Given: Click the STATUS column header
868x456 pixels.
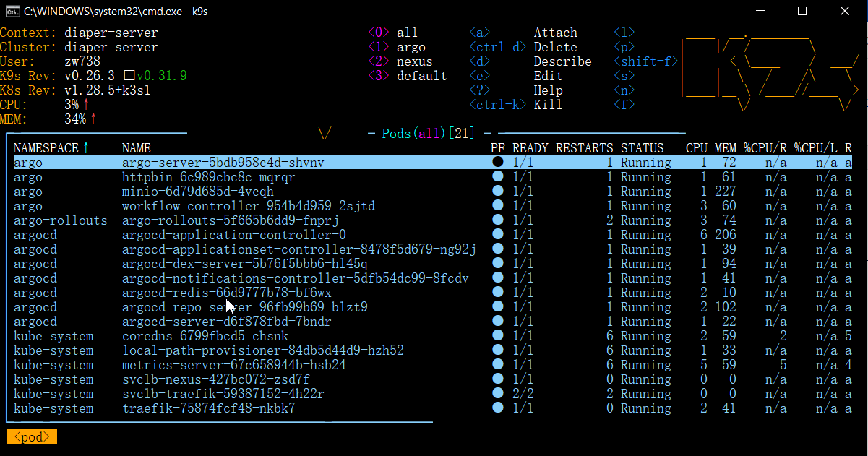Looking at the screenshot, I should 643,148.
